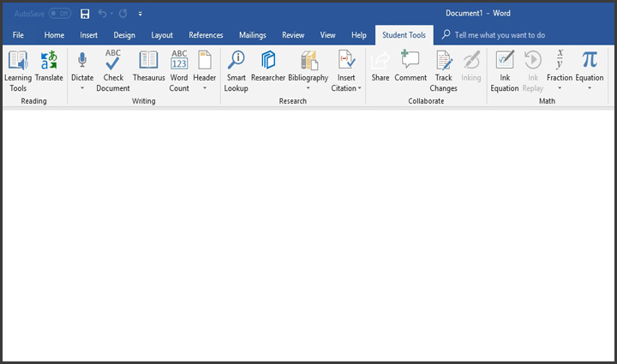This screenshot has width=617, height=364.
Task: Expand the Bibliography dropdown arrow
Action: pyautogui.click(x=308, y=88)
